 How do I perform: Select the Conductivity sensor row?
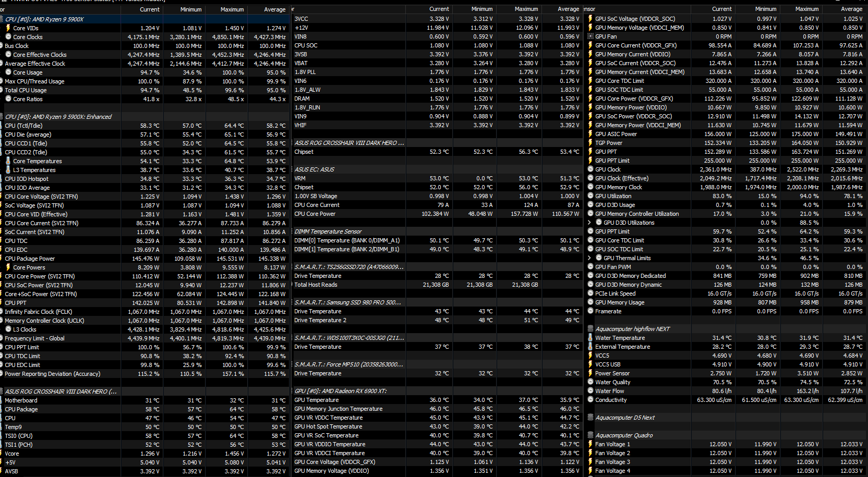tap(726, 400)
